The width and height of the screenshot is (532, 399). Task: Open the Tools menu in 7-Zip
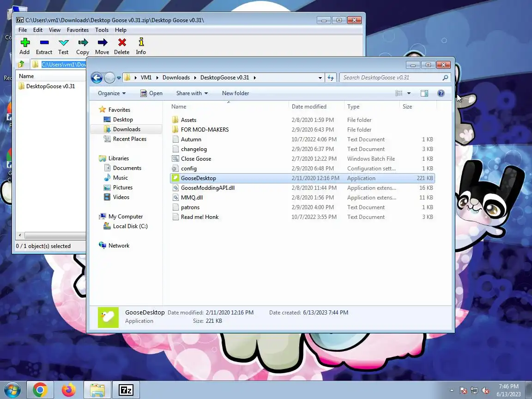[102, 30]
